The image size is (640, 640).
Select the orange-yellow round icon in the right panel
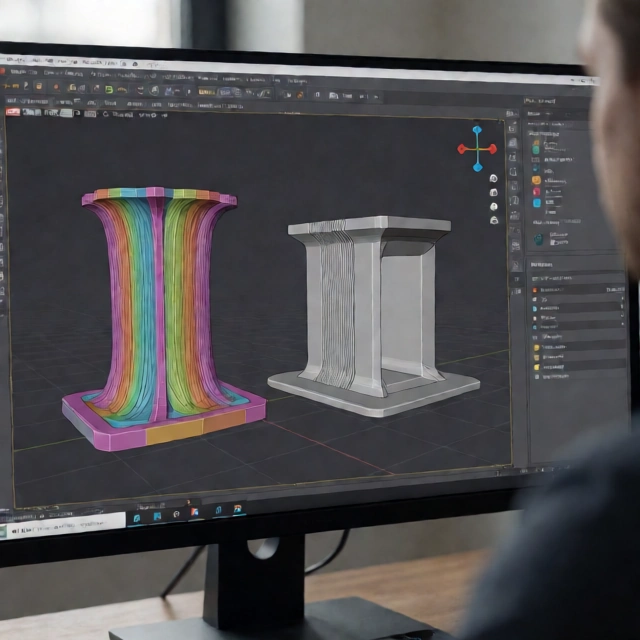(536, 180)
